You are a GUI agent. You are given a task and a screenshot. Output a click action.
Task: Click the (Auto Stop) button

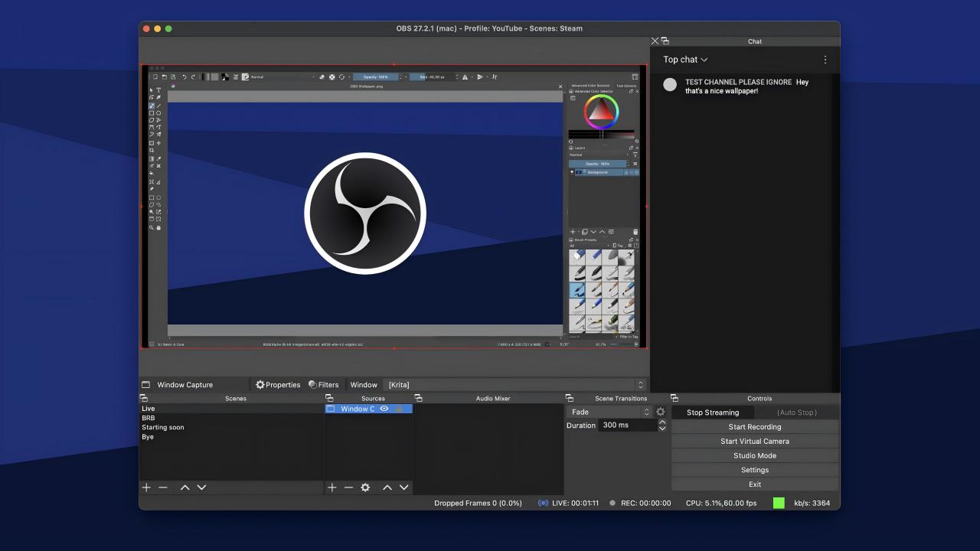tap(797, 412)
